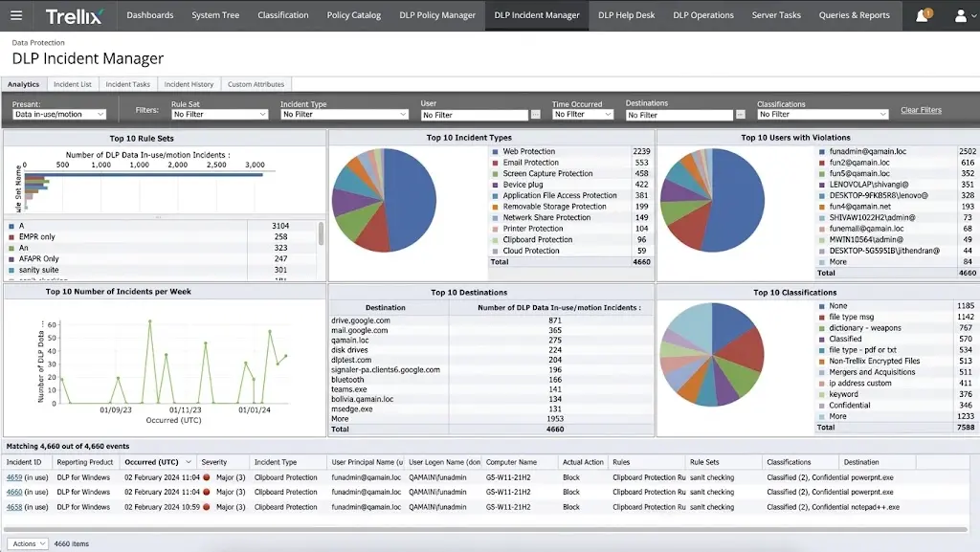
Task: Open the Actions dropdown at bottom
Action: click(28, 544)
